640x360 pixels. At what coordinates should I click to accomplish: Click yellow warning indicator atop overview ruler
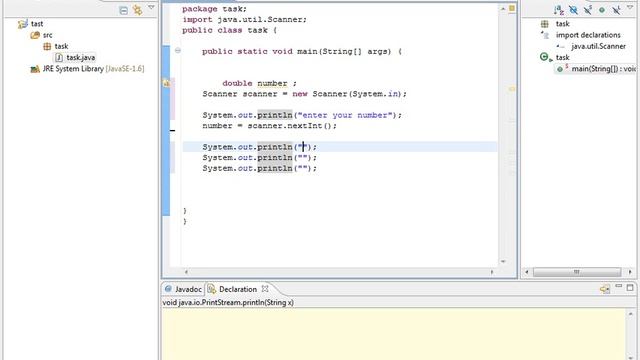tap(512, 8)
